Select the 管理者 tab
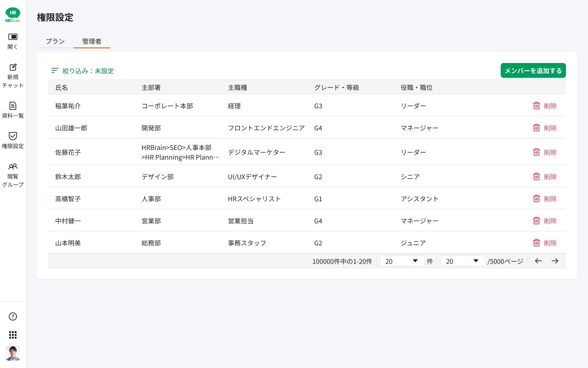Screen dimensions: 588x368 coord(92,41)
